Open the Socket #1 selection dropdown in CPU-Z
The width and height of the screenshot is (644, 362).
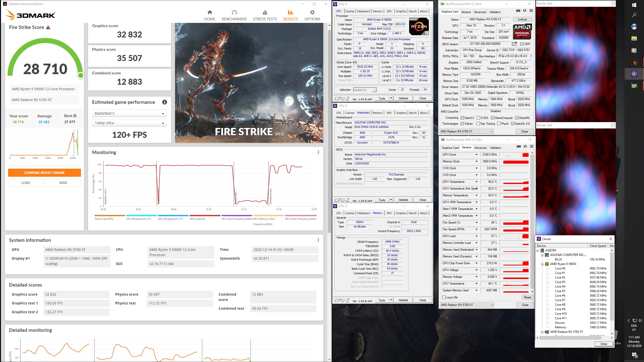click(x=365, y=90)
